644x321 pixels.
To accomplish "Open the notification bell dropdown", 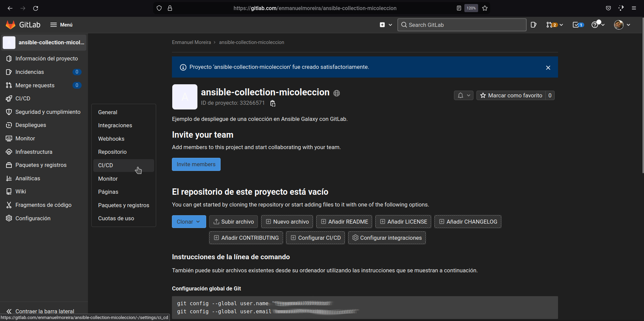I will pos(464,95).
